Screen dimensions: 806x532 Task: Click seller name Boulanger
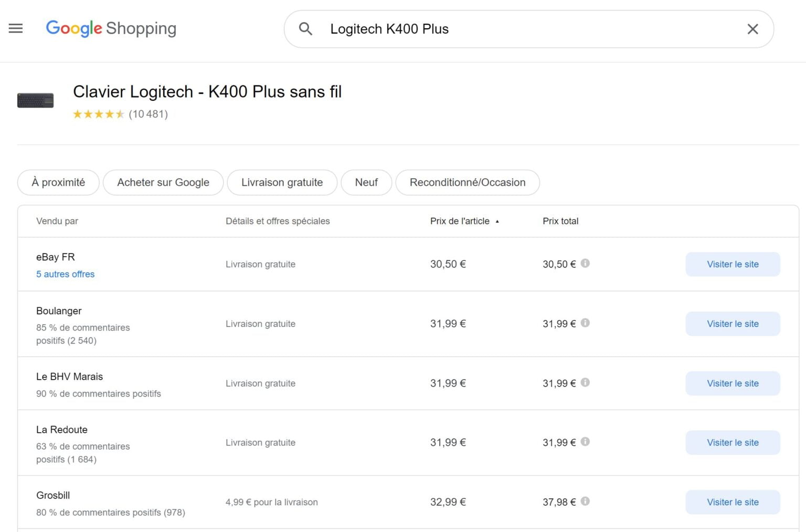59,311
